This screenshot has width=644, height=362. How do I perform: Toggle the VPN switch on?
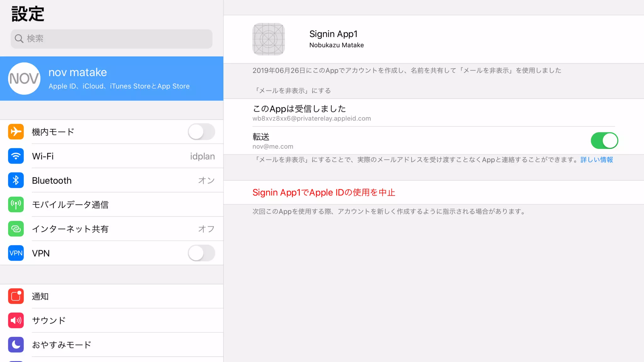(201, 253)
